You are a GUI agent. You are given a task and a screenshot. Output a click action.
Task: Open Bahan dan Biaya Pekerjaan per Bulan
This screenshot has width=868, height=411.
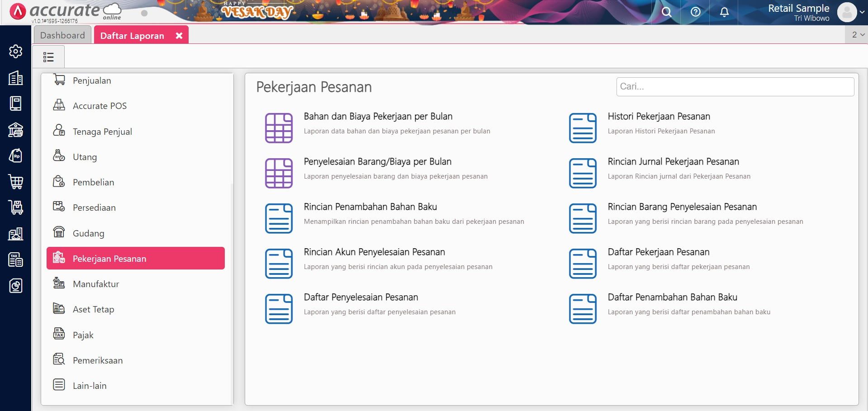click(378, 117)
